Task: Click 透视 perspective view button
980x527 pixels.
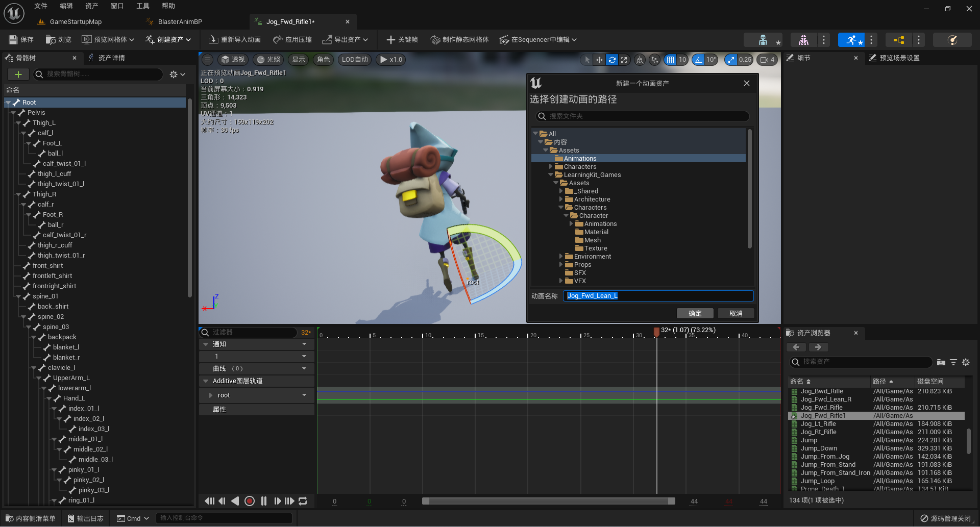Action: click(233, 60)
